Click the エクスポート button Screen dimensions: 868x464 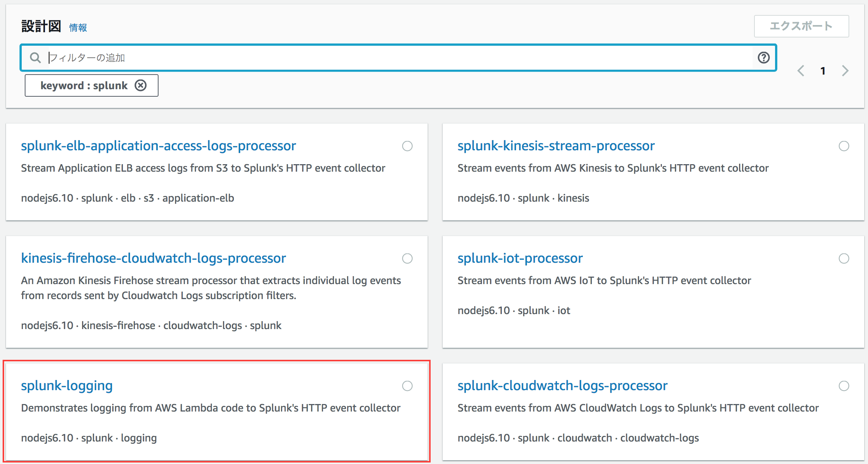coord(801,26)
